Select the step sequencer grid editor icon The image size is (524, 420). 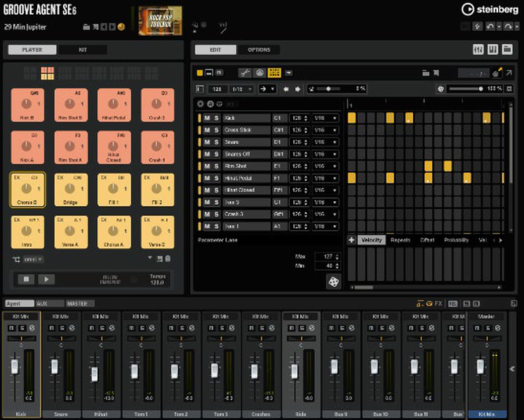274,72
